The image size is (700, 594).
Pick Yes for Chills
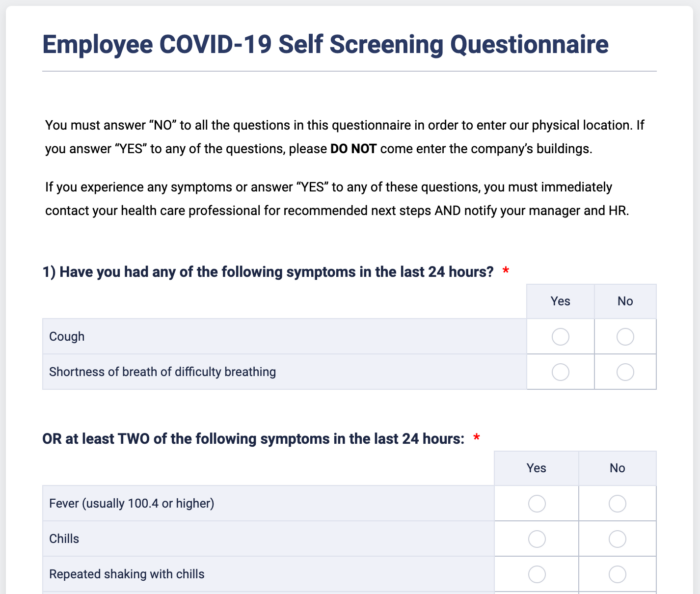537,539
